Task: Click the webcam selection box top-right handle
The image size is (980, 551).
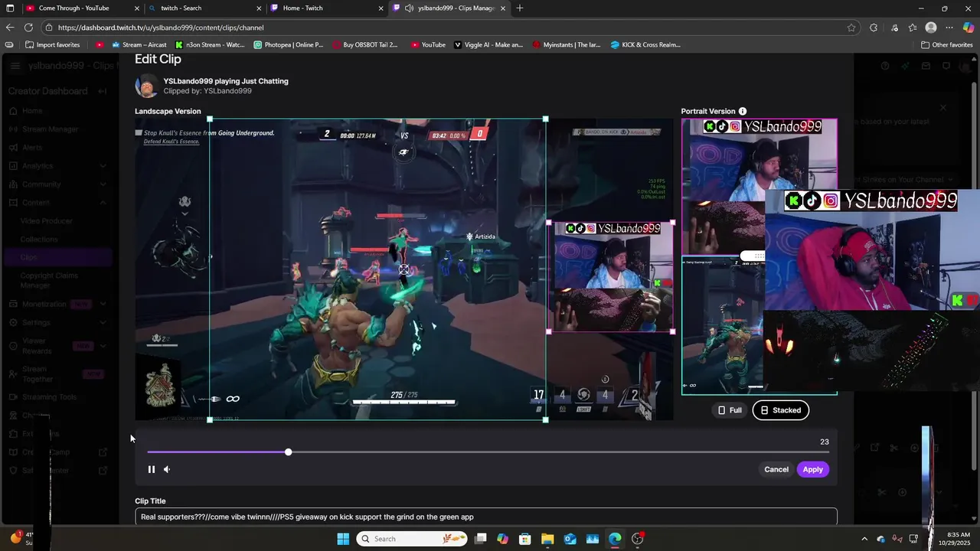Action: (672, 223)
